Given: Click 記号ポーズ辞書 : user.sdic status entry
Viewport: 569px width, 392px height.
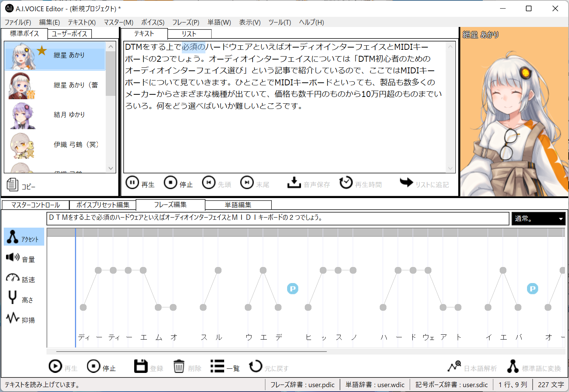Looking at the screenshot, I should coord(452,385).
